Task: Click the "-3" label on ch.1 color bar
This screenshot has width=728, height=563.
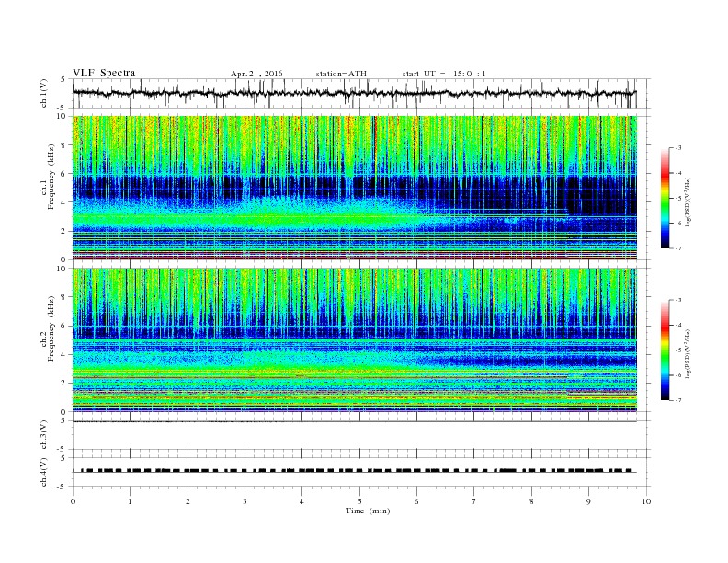Action: click(x=678, y=148)
